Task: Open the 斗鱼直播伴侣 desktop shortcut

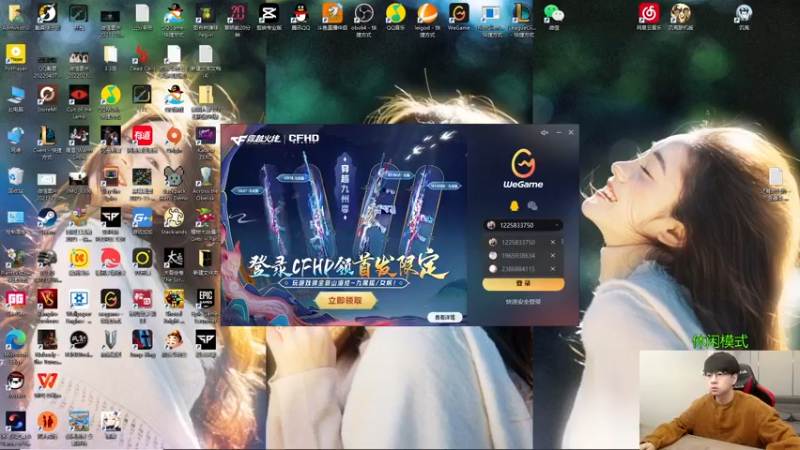Action: click(x=332, y=17)
